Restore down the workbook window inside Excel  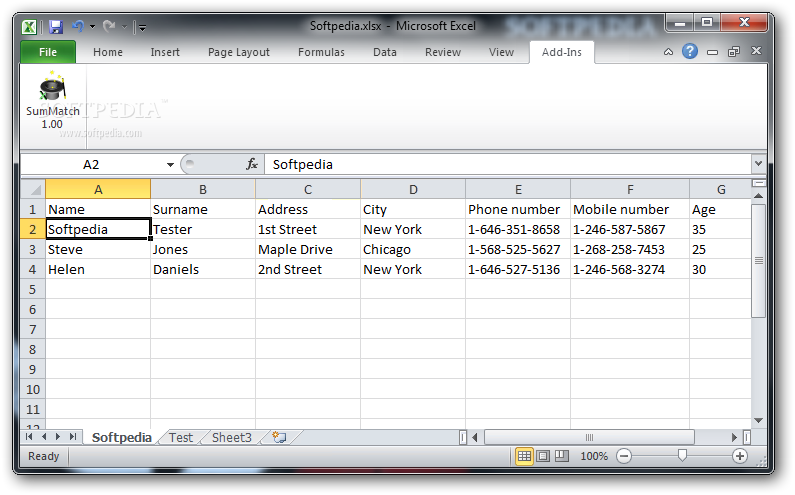coord(734,52)
